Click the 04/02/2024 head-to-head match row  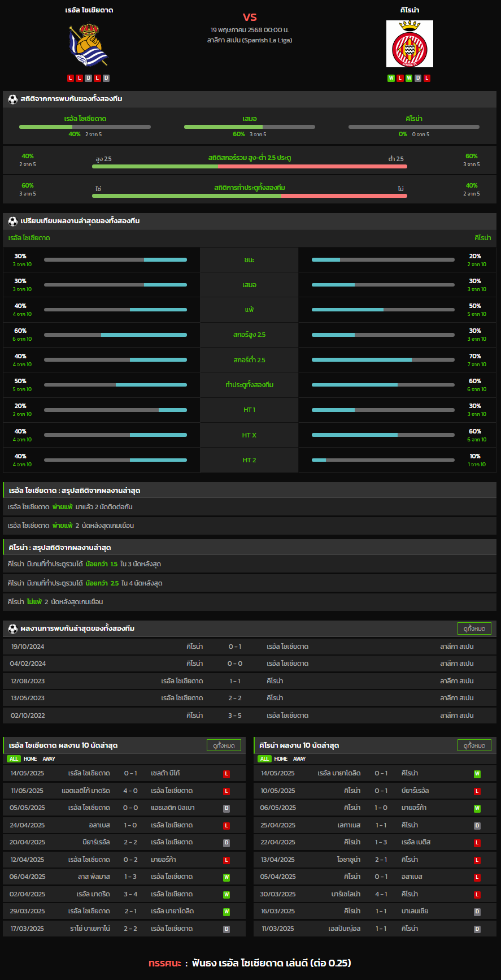pos(250,664)
